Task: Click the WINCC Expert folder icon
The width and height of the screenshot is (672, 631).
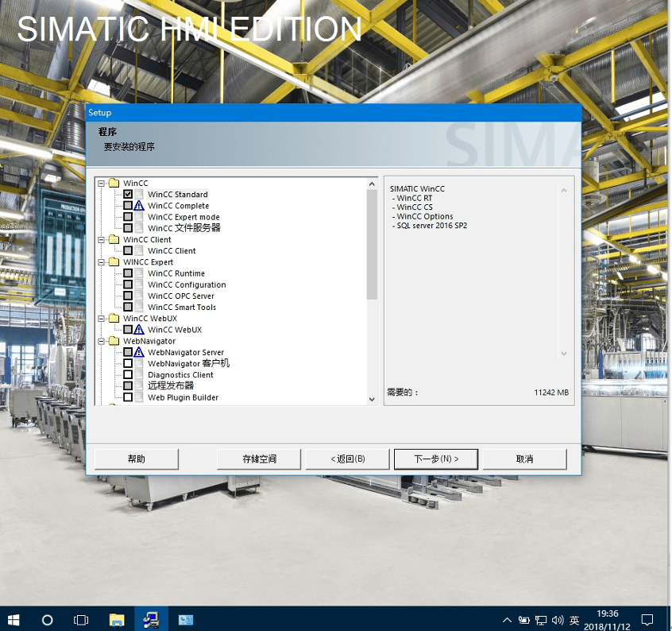Action: pyautogui.click(x=114, y=262)
